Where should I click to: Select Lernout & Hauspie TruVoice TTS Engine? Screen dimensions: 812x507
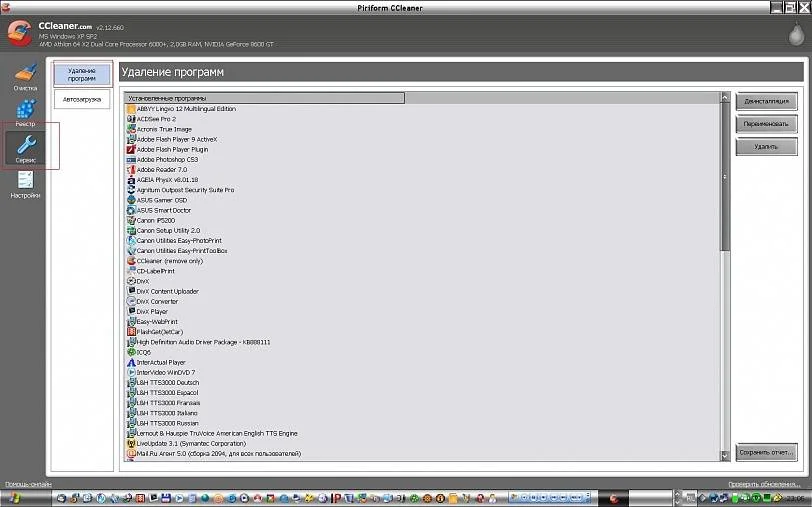click(217, 433)
